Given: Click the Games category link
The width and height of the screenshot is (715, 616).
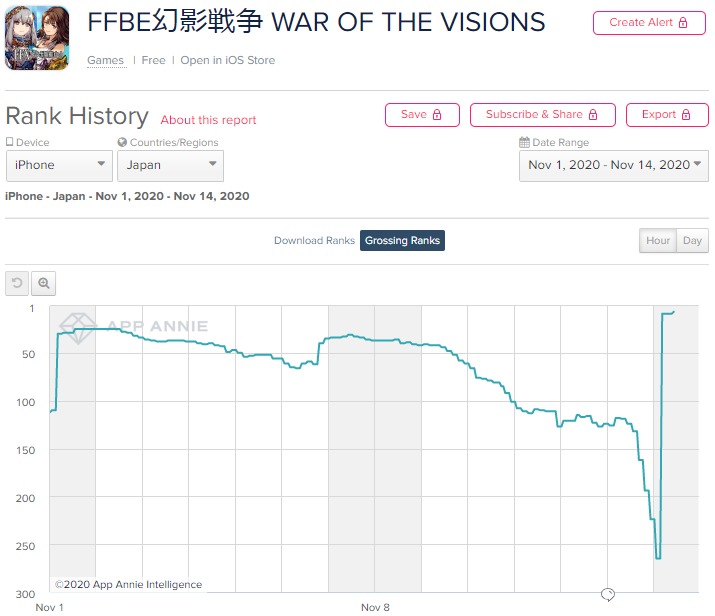Looking at the screenshot, I should coord(105,60).
